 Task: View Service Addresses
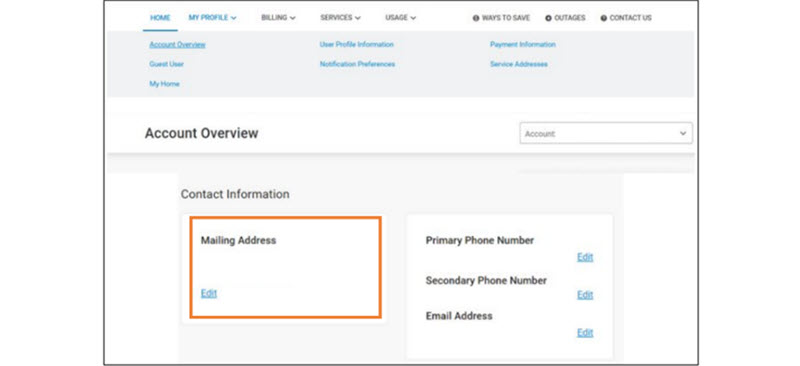518,64
